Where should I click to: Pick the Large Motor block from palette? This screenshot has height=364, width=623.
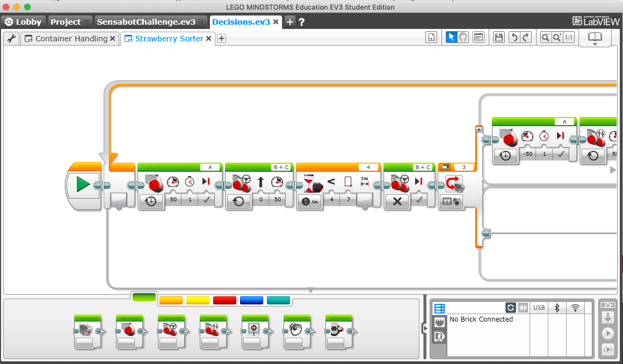129,332
